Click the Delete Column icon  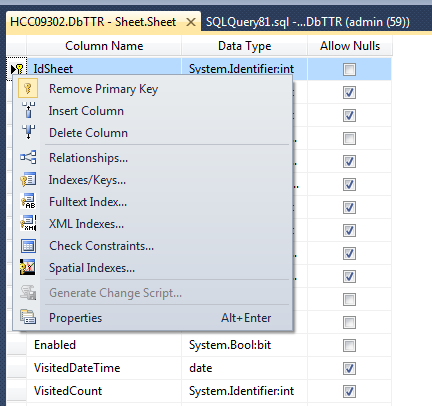[x=28, y=132]
